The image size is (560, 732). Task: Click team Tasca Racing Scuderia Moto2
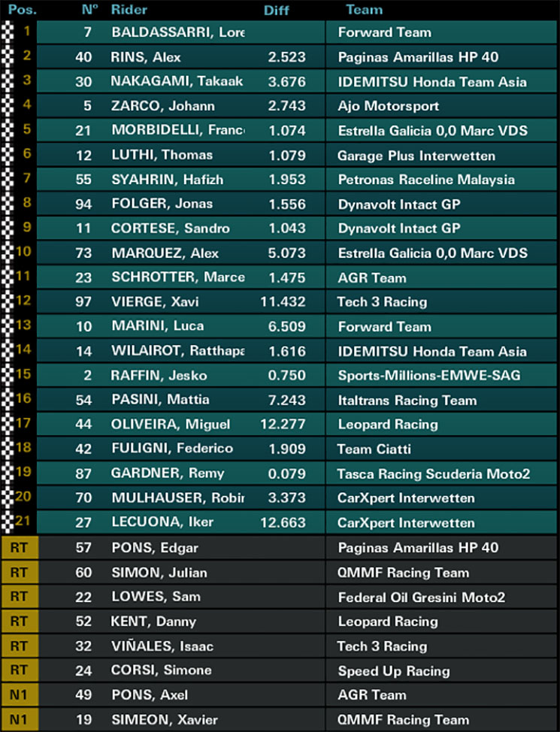[434, 473]
